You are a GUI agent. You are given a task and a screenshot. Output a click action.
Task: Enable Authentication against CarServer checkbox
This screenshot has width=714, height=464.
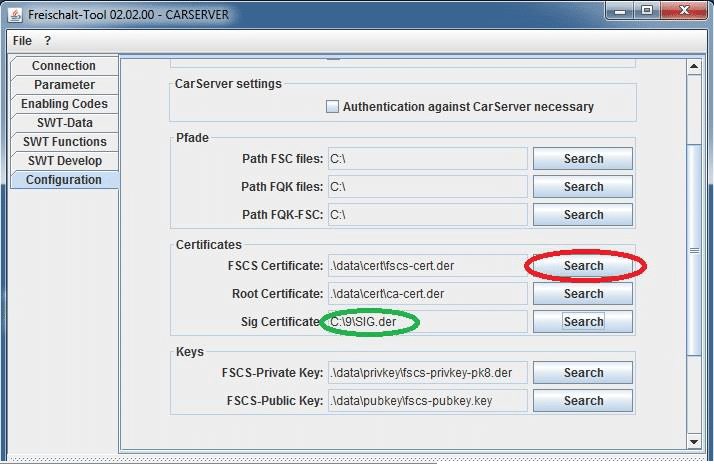[333, 107]
